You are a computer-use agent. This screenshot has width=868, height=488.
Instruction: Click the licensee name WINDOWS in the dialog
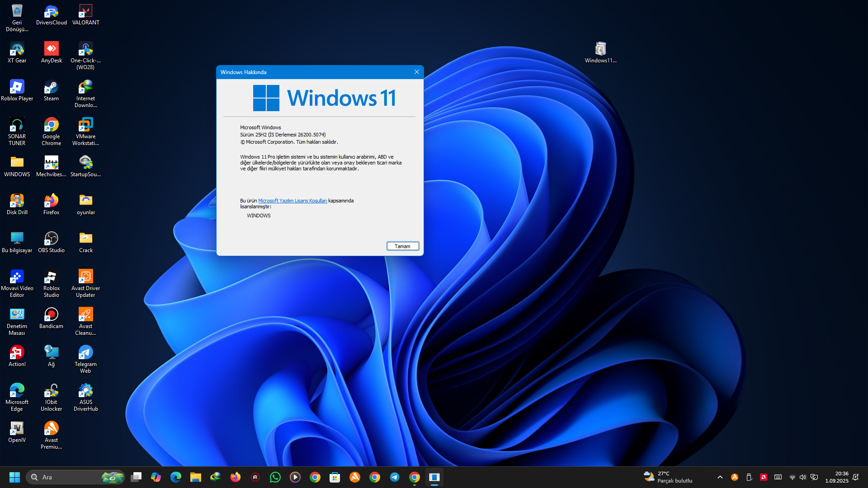pyautogui.click(x=259, y=216)
